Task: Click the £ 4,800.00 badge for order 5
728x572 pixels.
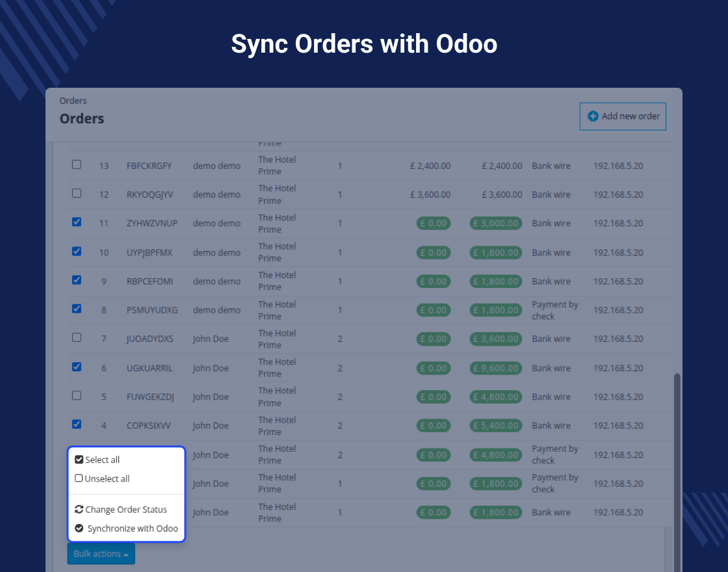Action: pos(495,397)
